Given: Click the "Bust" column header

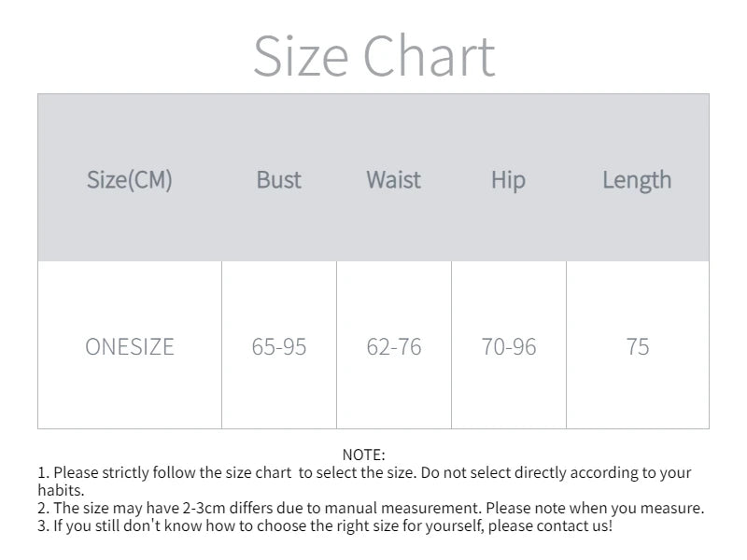Looking at the screenshot, I should pos(279,179).
